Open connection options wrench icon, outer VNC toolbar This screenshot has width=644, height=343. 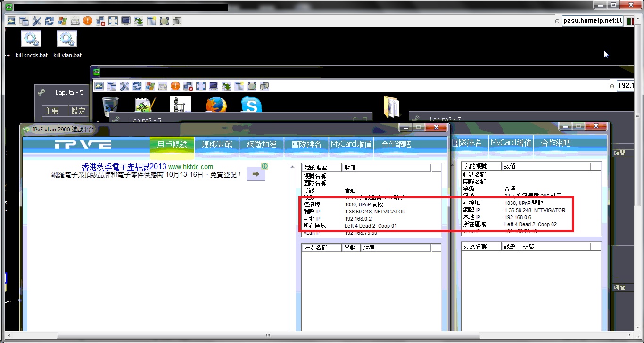coord(37,21)
